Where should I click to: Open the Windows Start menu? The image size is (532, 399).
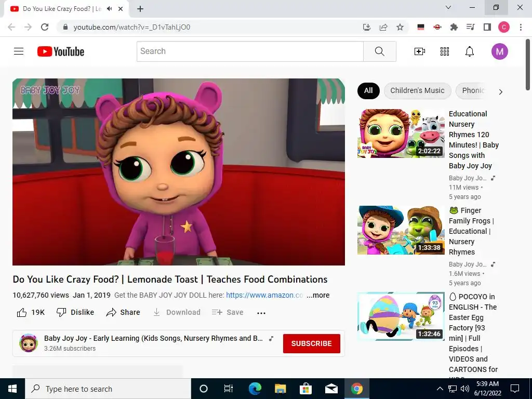coord(12,389)
